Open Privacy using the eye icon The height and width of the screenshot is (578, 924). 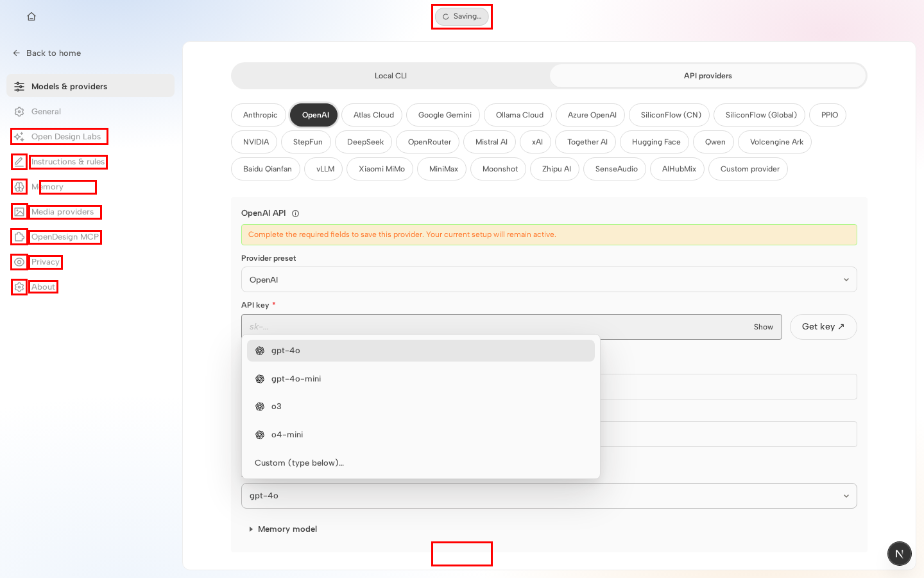19,262
